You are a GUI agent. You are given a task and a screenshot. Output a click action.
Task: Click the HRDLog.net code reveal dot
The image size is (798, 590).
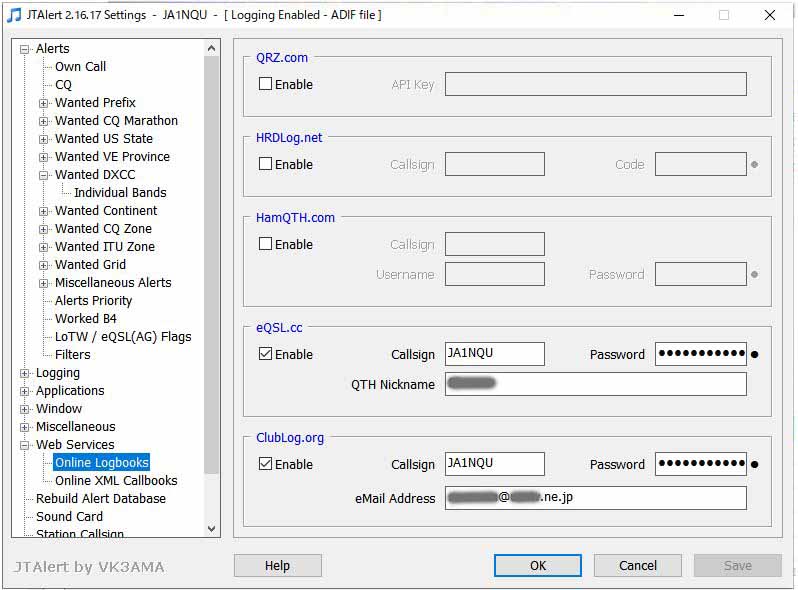click(754, 164)
